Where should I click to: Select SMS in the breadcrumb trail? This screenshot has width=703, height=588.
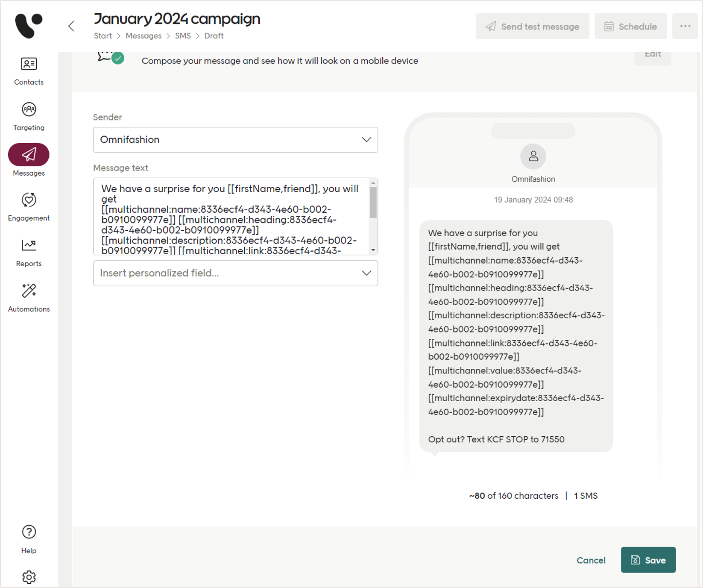183,36
